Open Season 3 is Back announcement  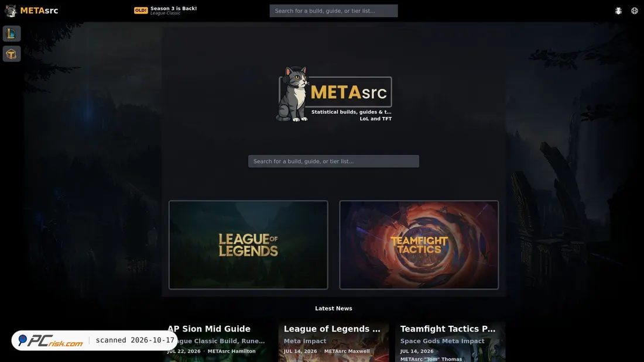click(x=173, y=8)
